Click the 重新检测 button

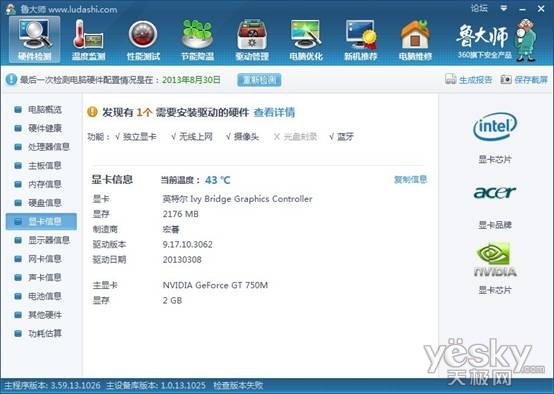coord(259,80)
